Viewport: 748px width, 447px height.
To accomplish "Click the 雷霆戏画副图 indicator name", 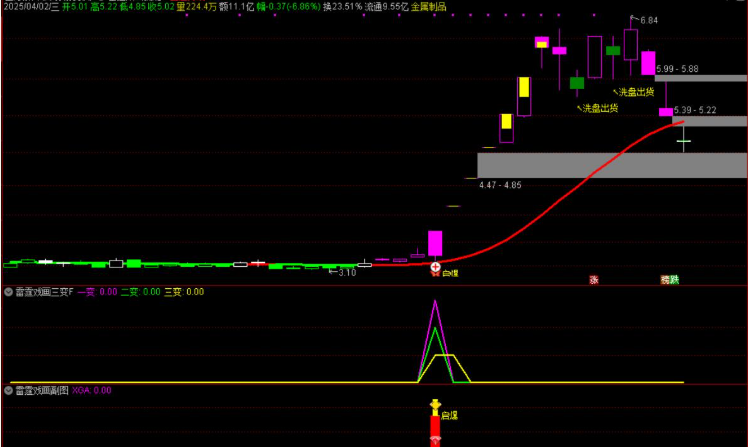I will (41, 390).
